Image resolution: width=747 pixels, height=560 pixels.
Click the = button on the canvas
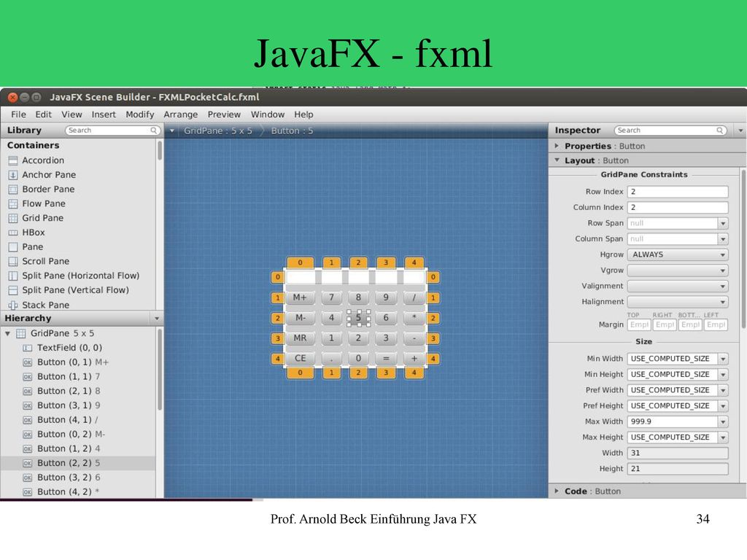point(386,358)
